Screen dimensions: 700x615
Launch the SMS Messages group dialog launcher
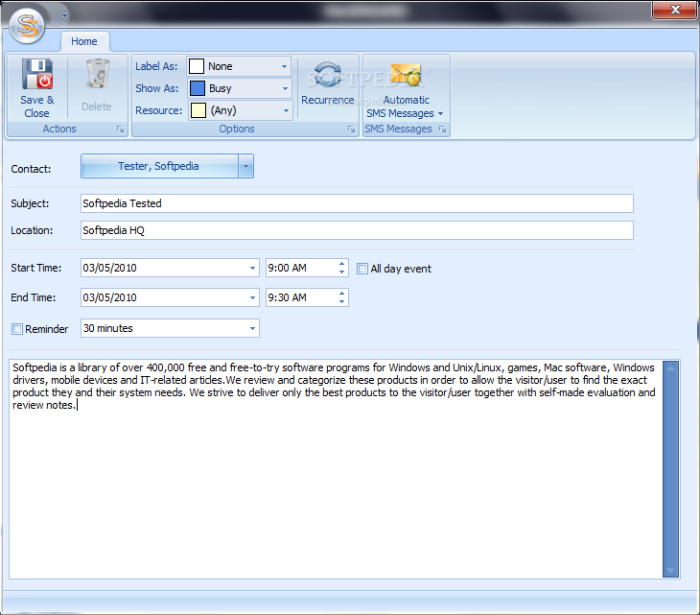[x=442, y=130]
